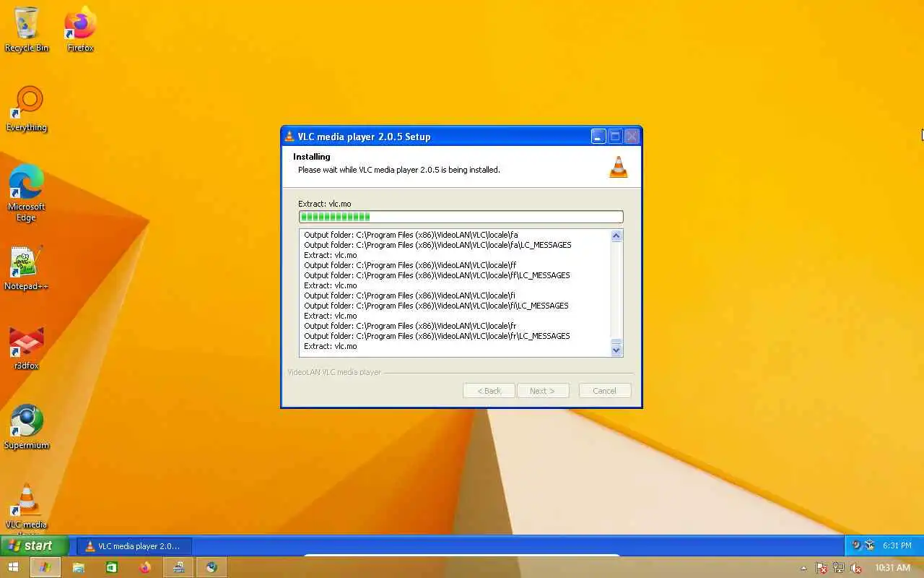Image resolution: width=924 pixels, height=578 pixels.
Task: Click the Cancel button in setup
Action: click(x=605, y=391)
